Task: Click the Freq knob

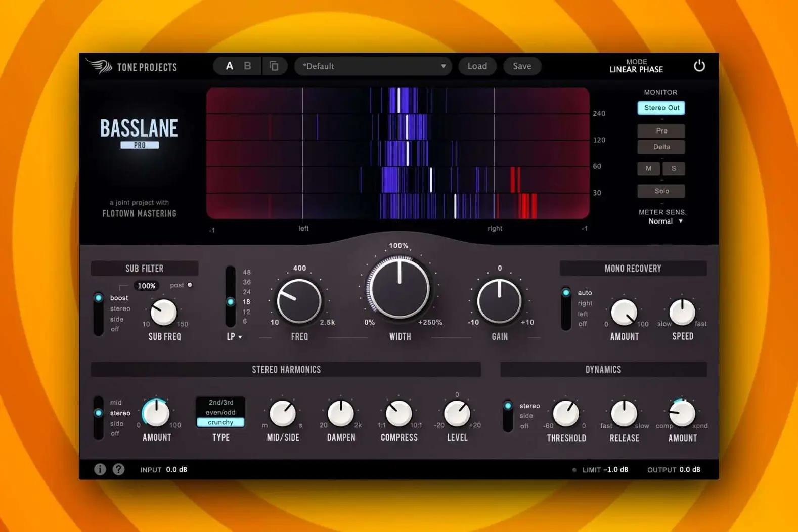Action: click(299, 301)
